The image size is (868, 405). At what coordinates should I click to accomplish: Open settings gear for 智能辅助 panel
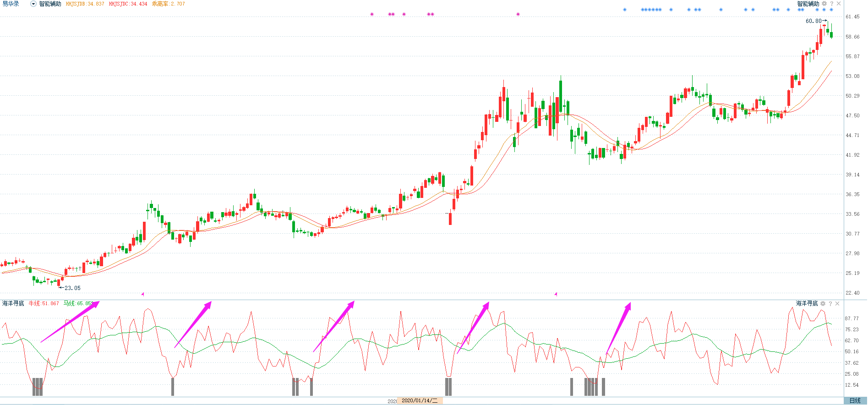pos(824,4)
